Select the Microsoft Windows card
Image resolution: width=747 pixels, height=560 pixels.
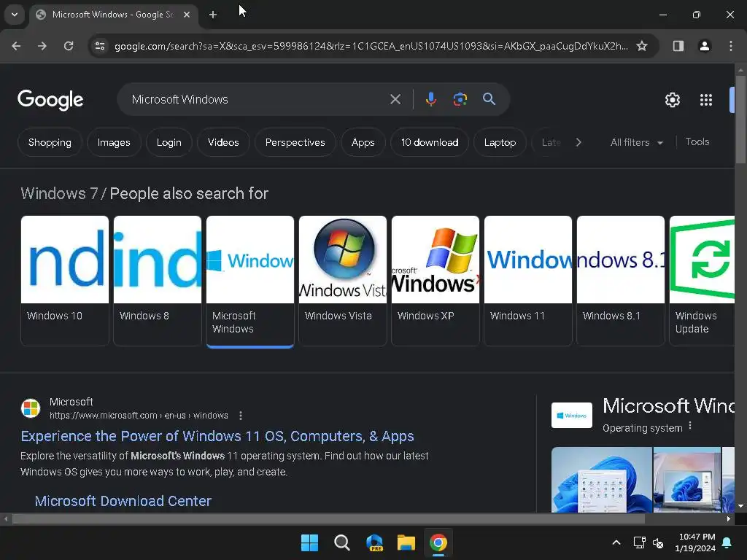(250, 281)
